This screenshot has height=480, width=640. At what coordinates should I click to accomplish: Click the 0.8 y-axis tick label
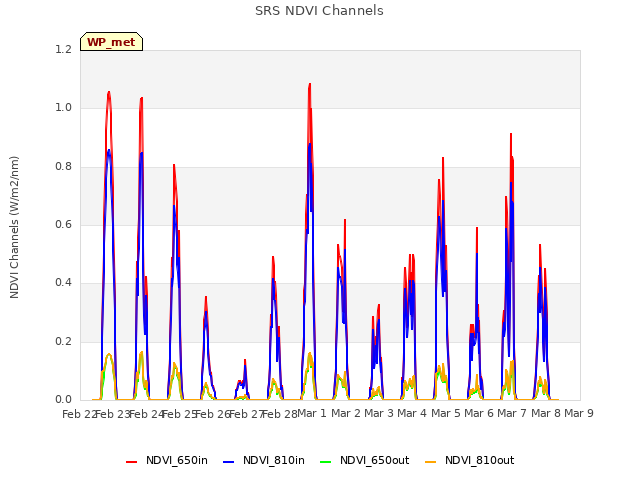pyautogui.click(x=63, y=167)
